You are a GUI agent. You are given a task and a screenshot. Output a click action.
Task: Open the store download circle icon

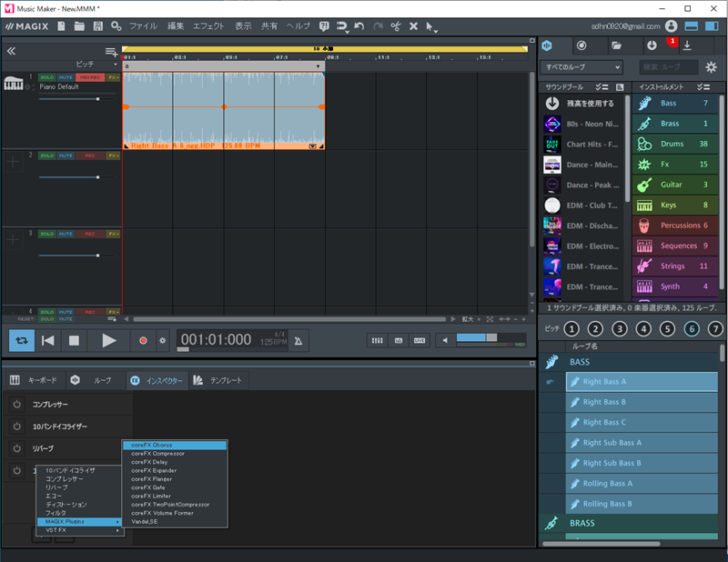pyautogui.click(x=652, y=45)
